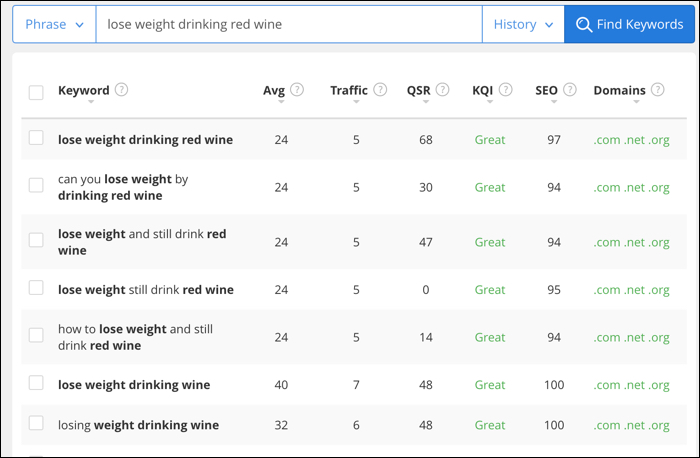
Task: Toggle the select-all checkbox in header
Action: click(36, 93)
